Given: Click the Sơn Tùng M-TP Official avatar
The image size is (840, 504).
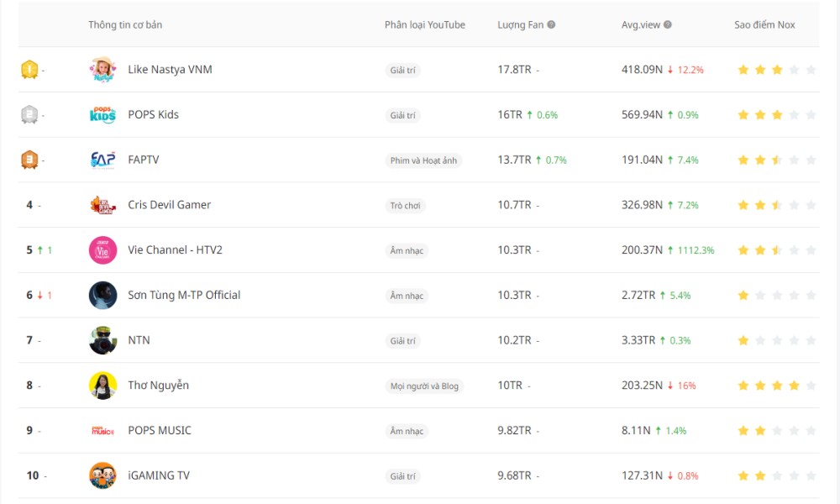Looking at the screenshot, I should point(102,296).
